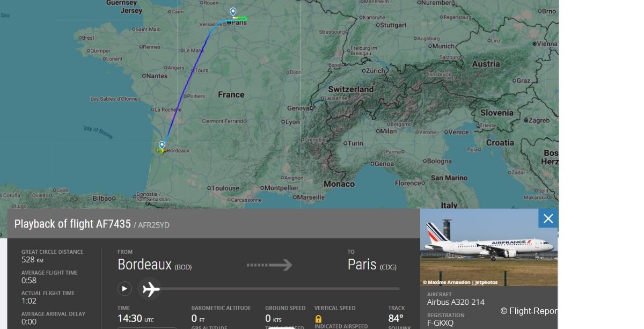Click the 14:30 UTC time readout
The width and height of the screenshot is (644, 329).
[x=135, y=318]
